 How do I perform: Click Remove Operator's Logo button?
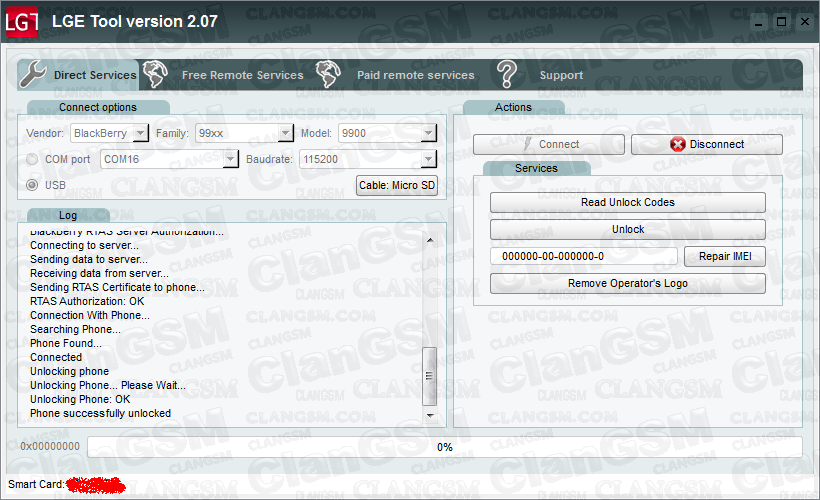(x=628, y=283)
